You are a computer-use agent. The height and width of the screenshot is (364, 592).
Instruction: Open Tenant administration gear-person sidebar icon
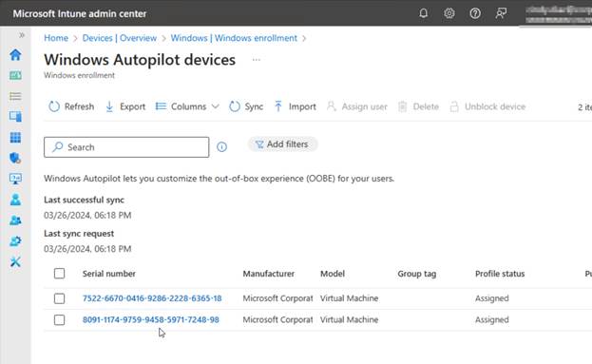pyautogui.click(x=15, y=240)
